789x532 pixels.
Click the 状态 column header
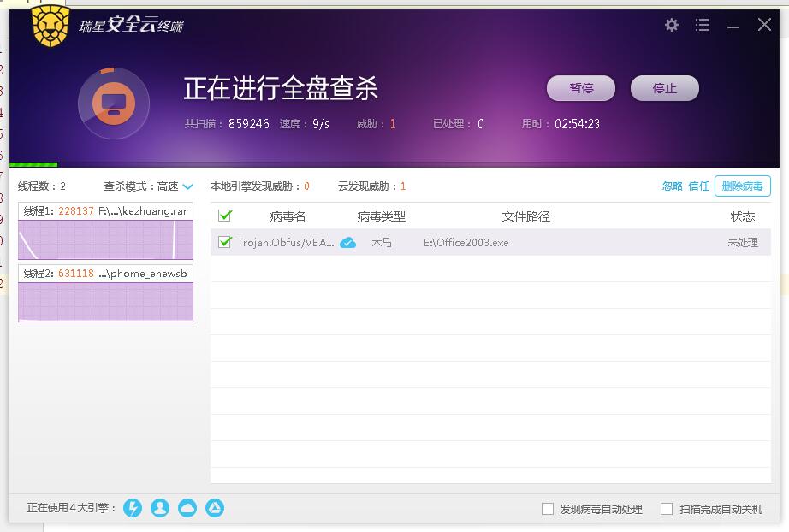tap(743, 216)
